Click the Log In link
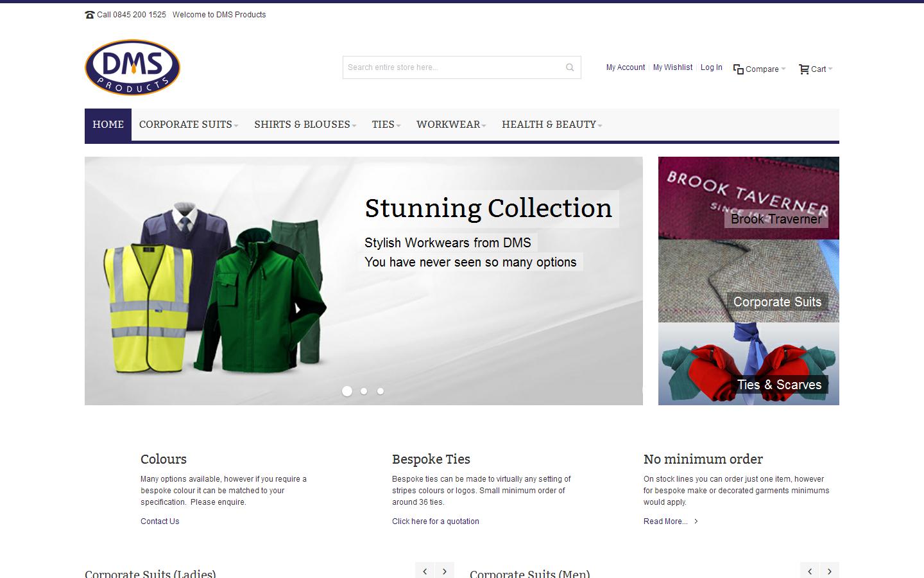Viewport: 924px width, 578px height. pos(711,67)
